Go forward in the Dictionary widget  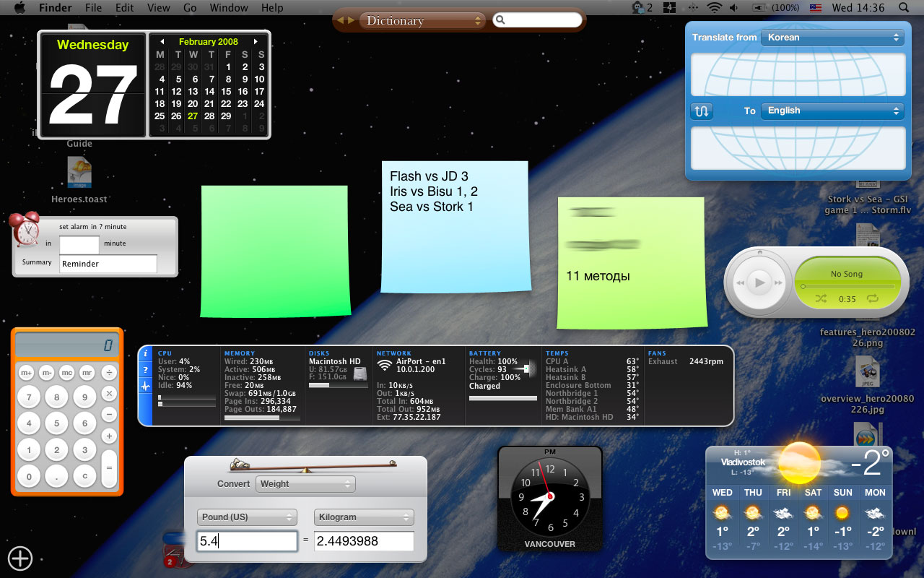click(x=351, y=20)
